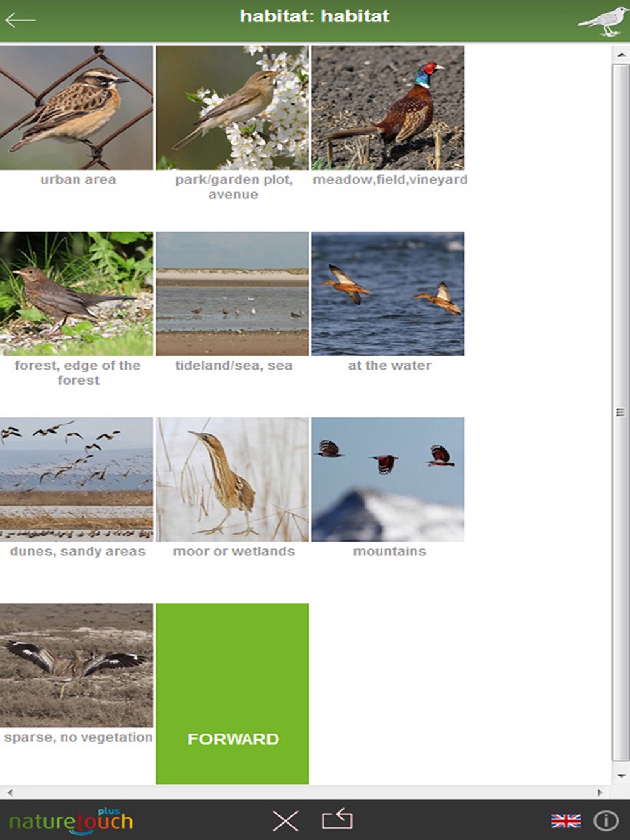Click the 'urban area' label

point(78,179)
